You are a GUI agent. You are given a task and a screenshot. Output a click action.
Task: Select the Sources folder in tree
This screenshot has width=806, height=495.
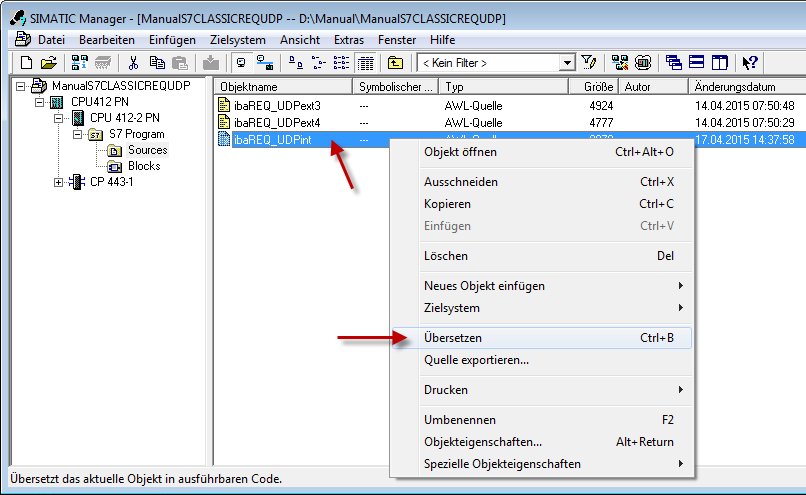[148, 150]
